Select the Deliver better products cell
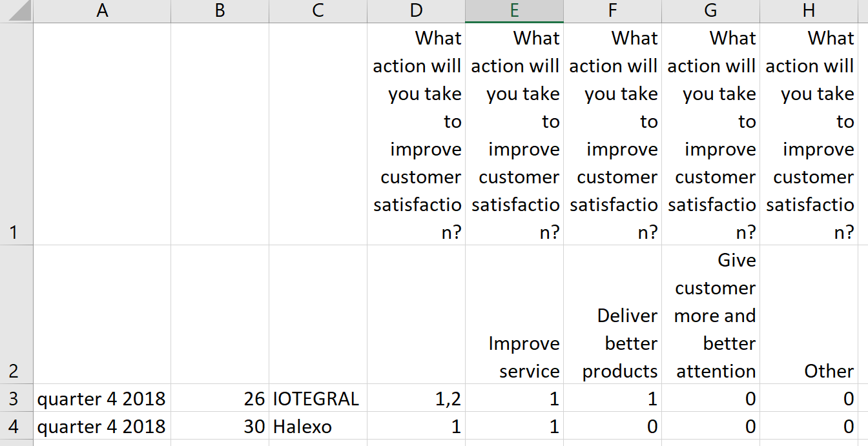The width and height of the screenshot is (868, 446). point(613,314)
